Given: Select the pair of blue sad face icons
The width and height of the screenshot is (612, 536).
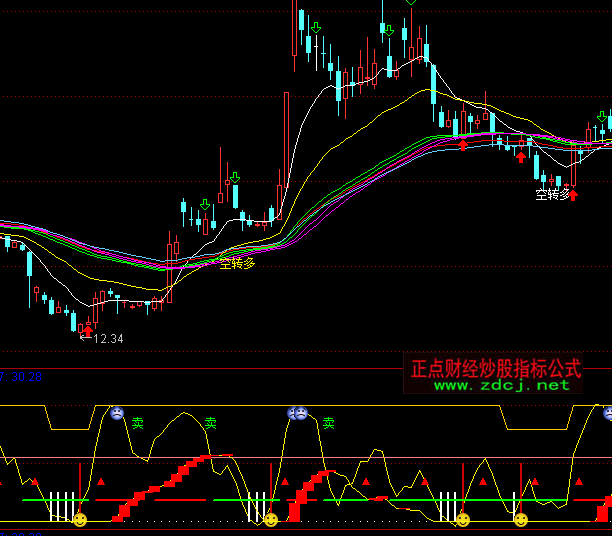Looking at the screenshot, I should point(297,412).
